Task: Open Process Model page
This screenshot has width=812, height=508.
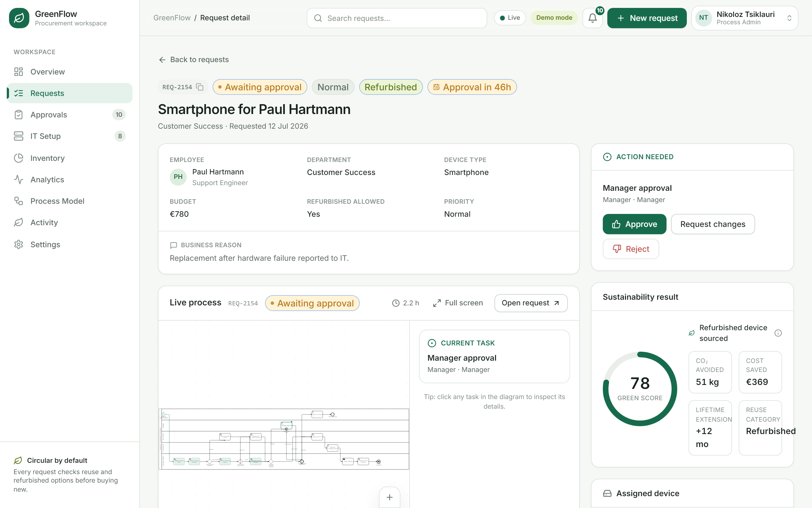Action: pos(69,201)
